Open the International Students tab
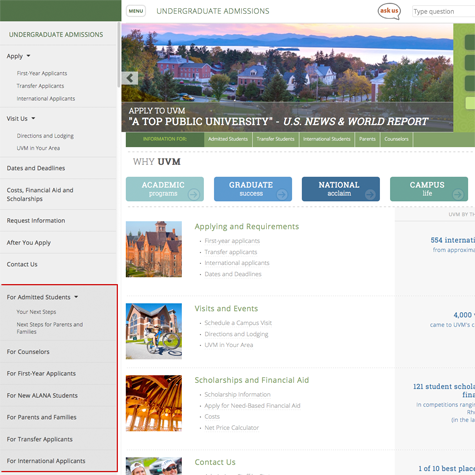The width and height of the screenshot is (475, 475). click(327, 139)
